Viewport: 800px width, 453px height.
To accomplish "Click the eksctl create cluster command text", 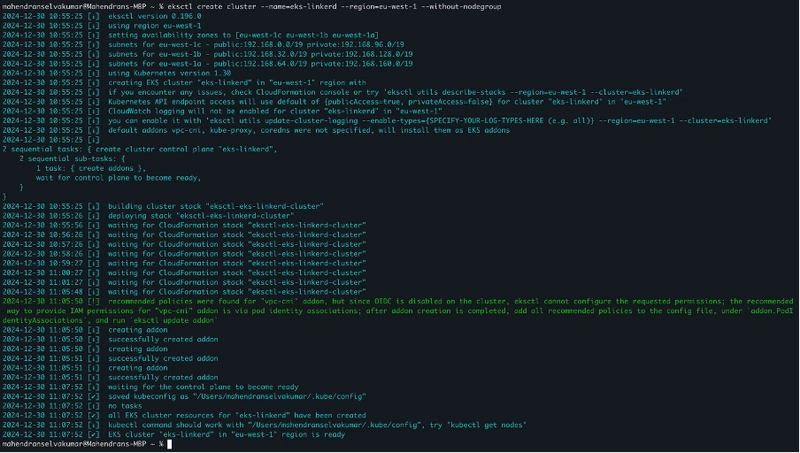I will 335,7.
